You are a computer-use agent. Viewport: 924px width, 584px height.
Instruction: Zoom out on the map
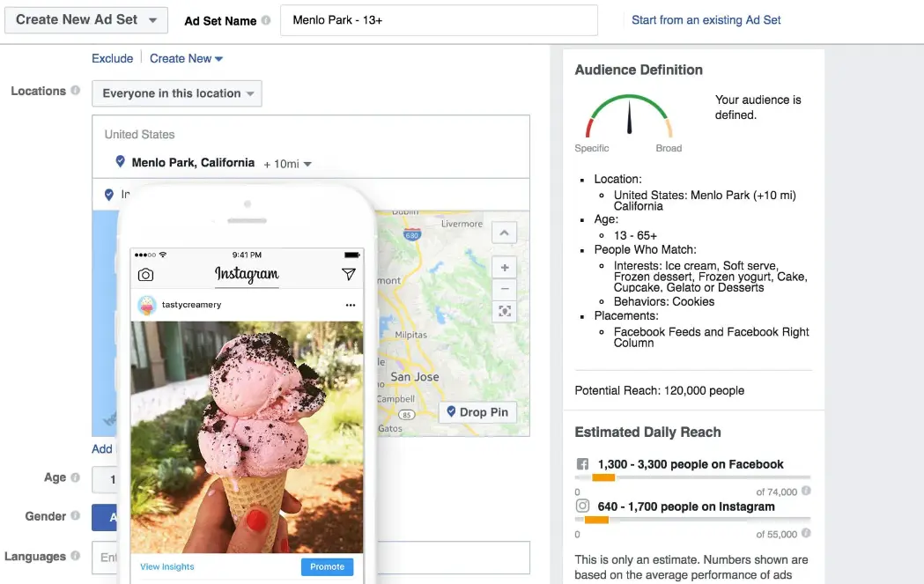point(504,289)
